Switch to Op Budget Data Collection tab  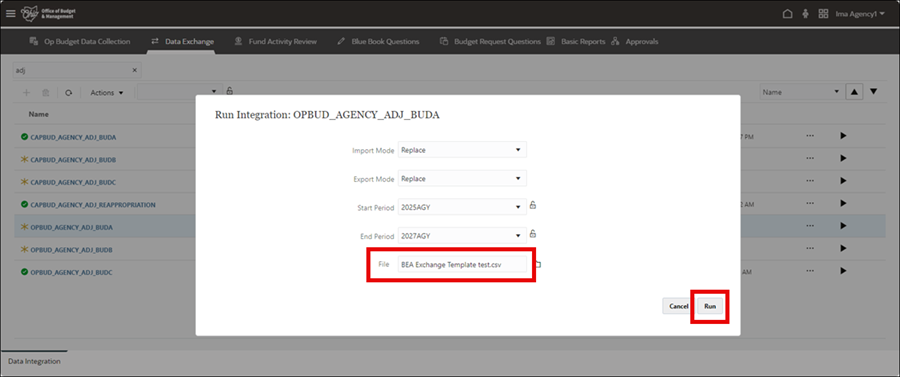(x=79, y=41)
